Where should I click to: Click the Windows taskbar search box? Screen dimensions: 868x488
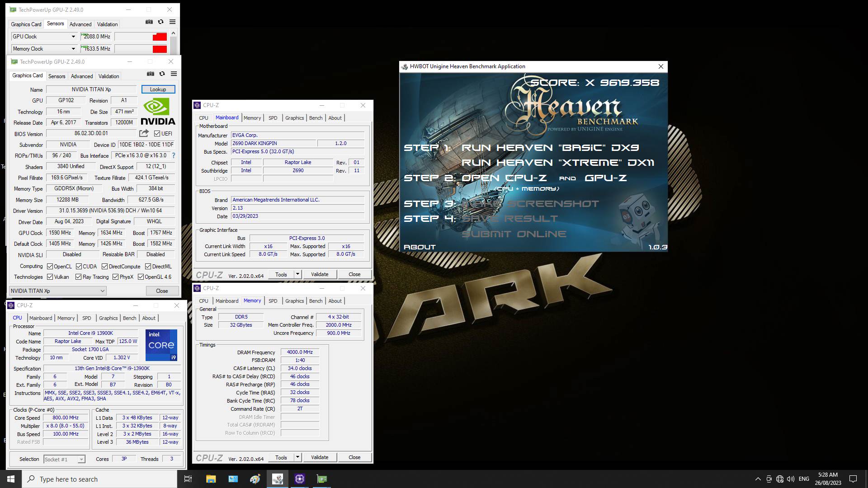pyautogui.click(x=99, y=479)
